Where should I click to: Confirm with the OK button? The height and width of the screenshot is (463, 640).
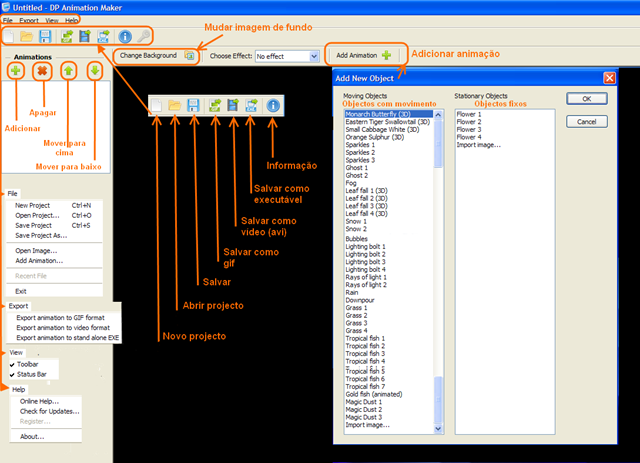tap(587, 98)
